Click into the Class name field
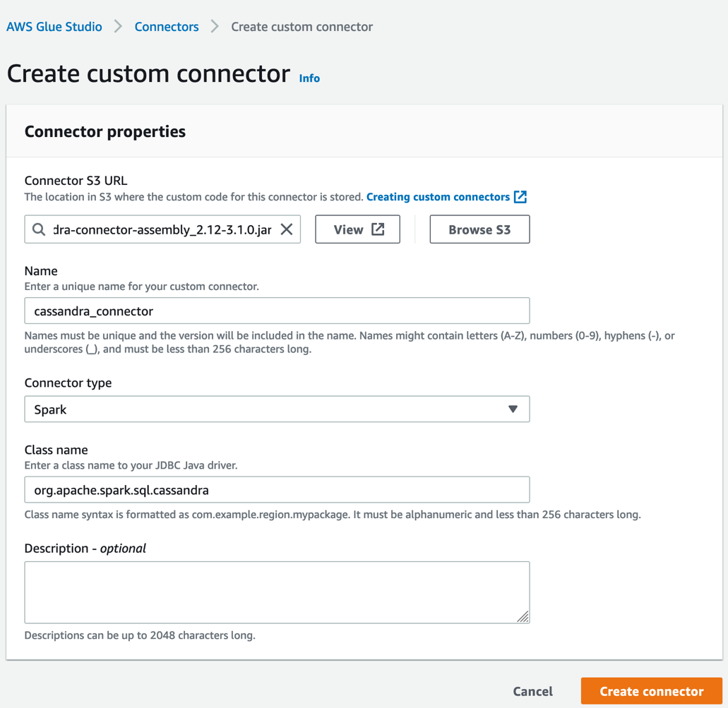The height and width of the screenshot is (708, 728). pyautogui.click(x=277, y=490)
